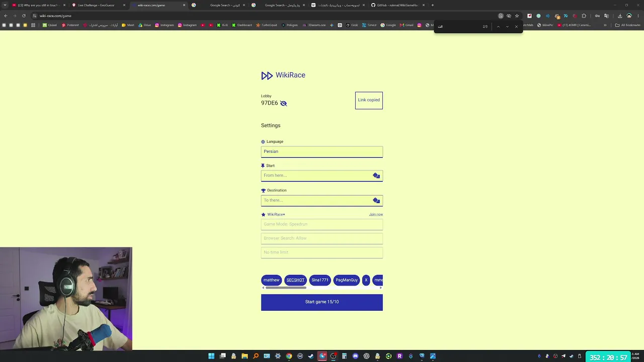
Task: Open the tab search dropdown arrow
Action: point(5,5)
